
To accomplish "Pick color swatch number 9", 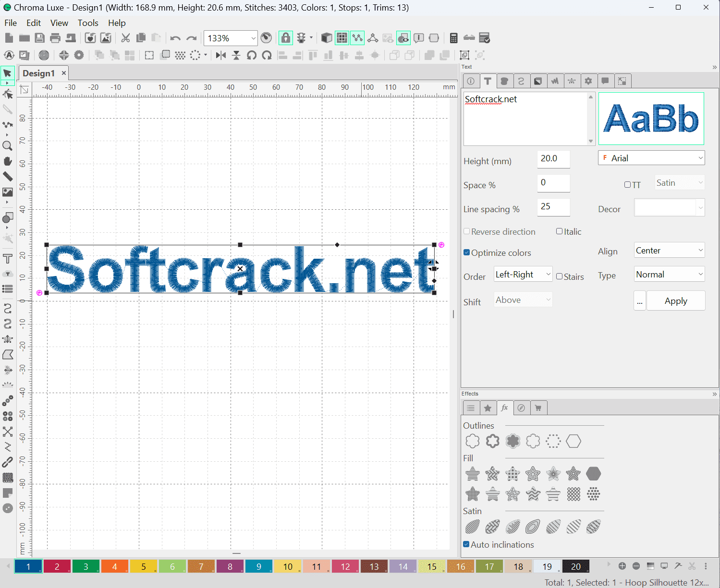I will 259,566.
